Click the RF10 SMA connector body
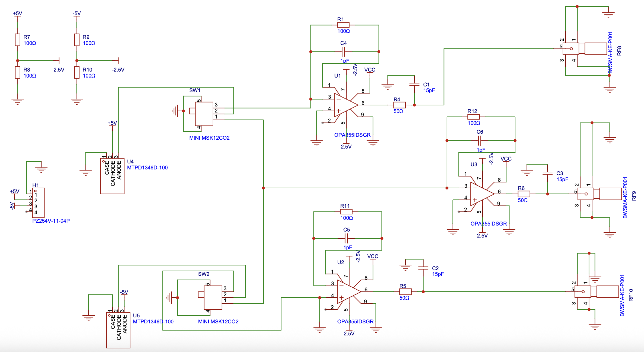The height and width of the screenshot is (352, 644). tap(597, 292)
